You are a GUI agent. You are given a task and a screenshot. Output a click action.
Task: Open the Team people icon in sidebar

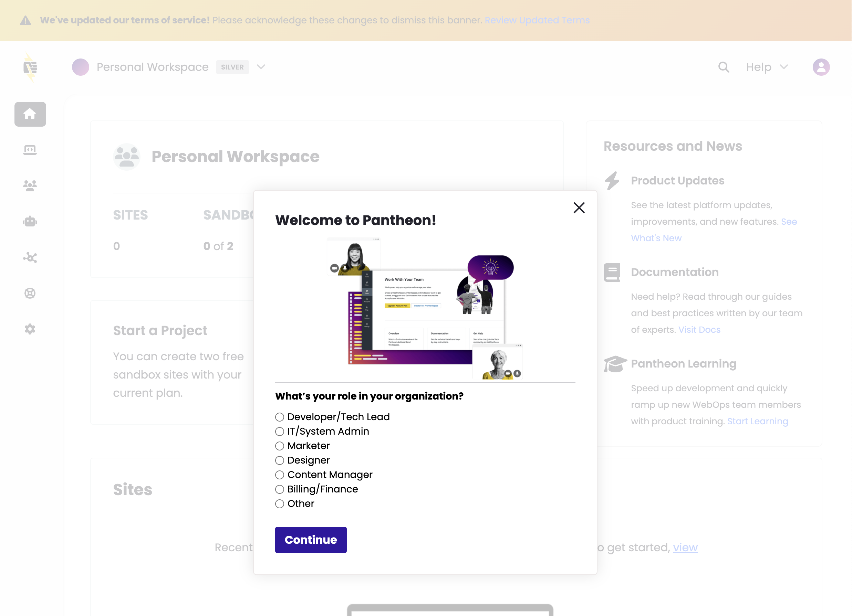click(30, 185)
